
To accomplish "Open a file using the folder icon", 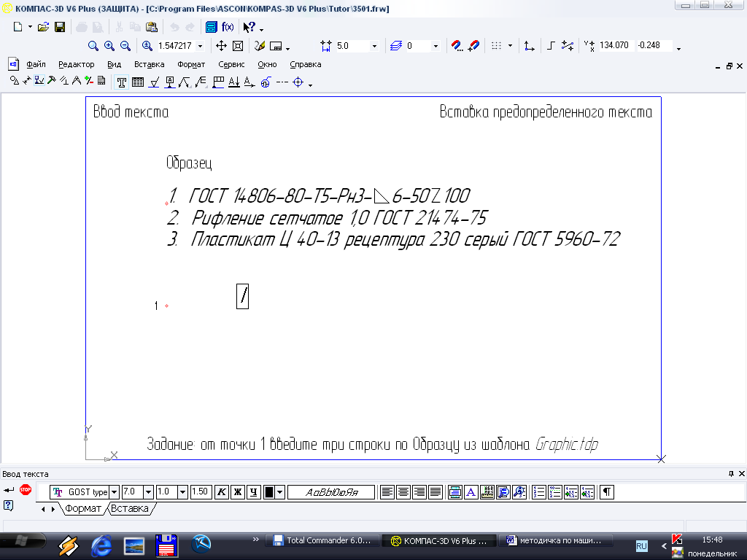I will tap(43, 27).
